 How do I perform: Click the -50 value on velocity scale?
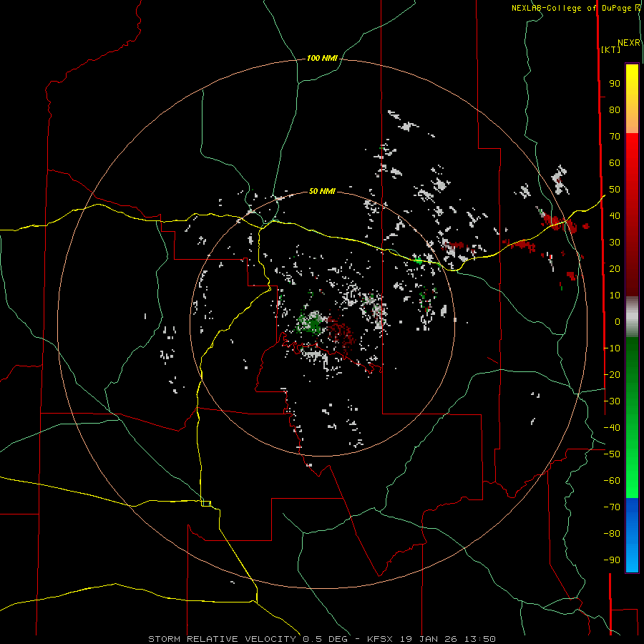612,454
